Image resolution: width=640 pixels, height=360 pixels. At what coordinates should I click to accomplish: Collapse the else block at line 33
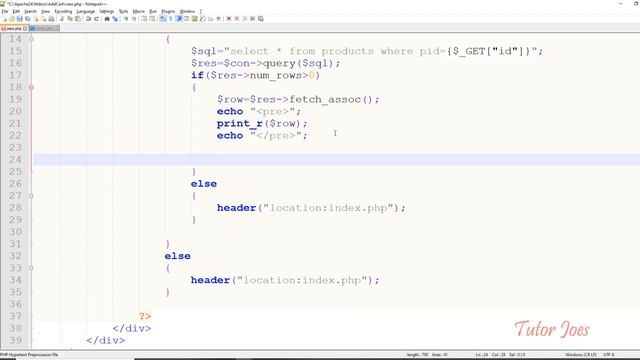31,268
